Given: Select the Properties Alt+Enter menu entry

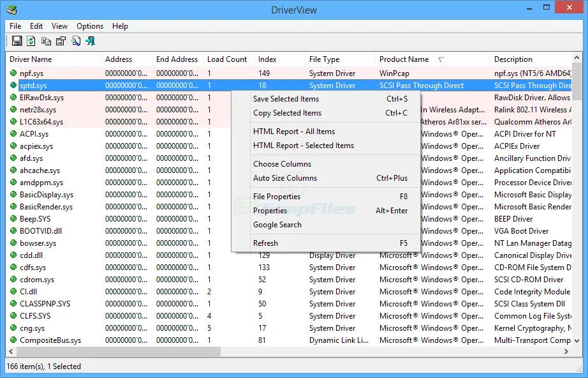Looking at the screenshot, I should [325, 211].
